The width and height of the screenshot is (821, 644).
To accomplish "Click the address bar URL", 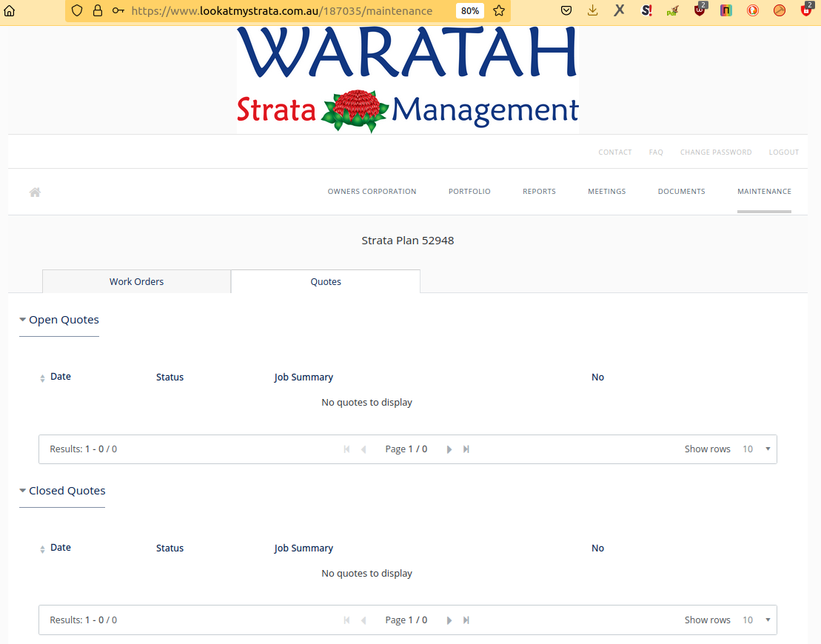I will click(282, 10).
